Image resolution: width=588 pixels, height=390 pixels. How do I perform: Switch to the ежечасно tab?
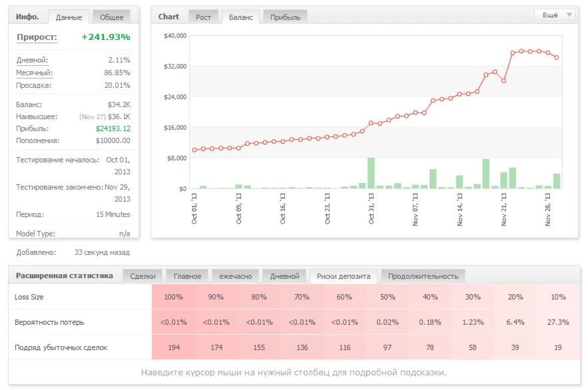[234, 276]
